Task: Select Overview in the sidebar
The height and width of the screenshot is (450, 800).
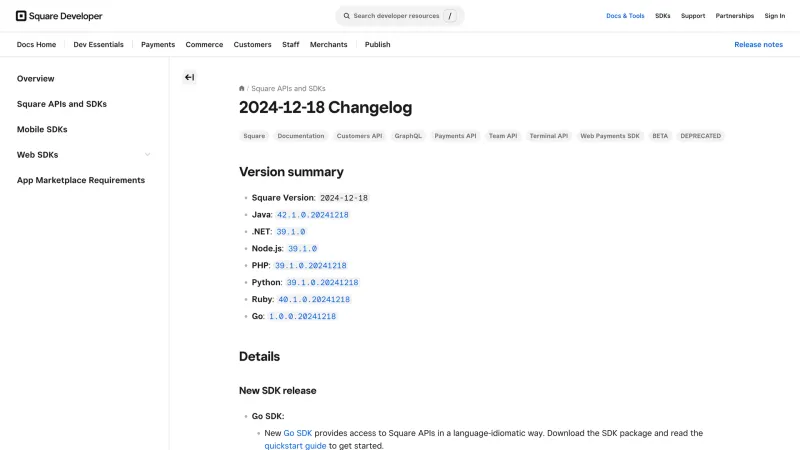Action: coord(35,79)
